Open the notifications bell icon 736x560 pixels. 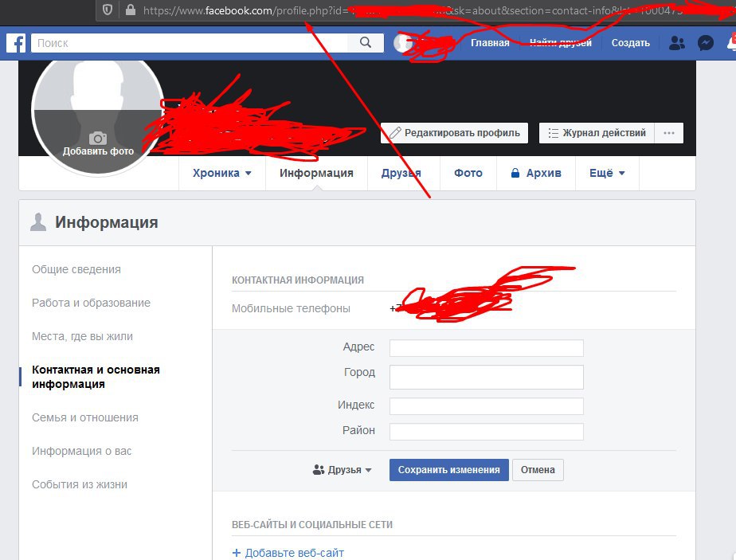click(731, 42)
